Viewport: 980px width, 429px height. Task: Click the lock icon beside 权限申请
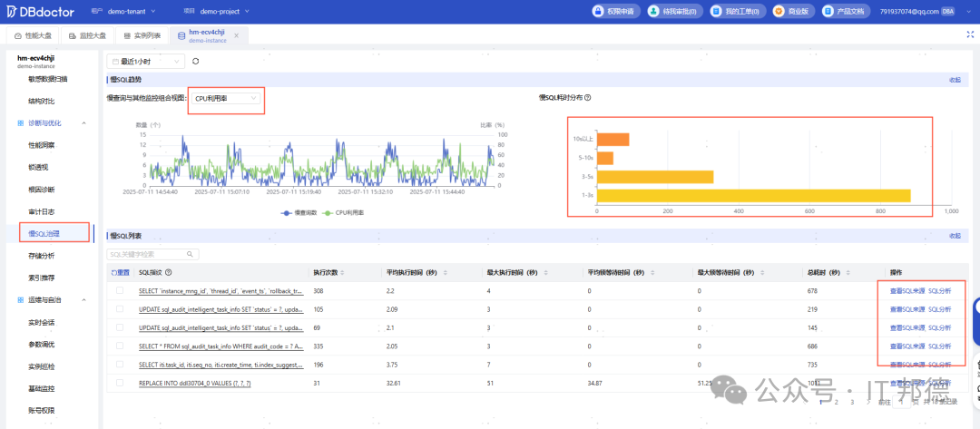coord(598,11)
